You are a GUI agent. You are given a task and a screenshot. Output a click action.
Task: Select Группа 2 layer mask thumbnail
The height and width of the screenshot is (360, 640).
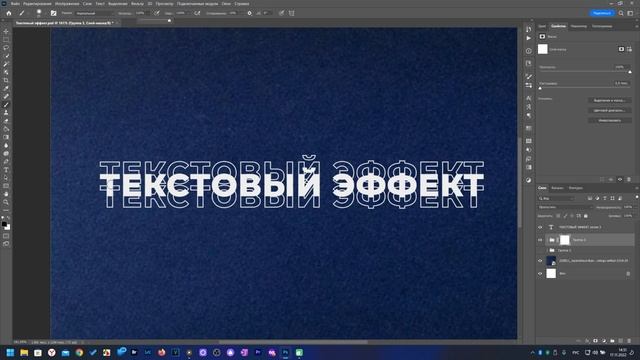[564, 240]
